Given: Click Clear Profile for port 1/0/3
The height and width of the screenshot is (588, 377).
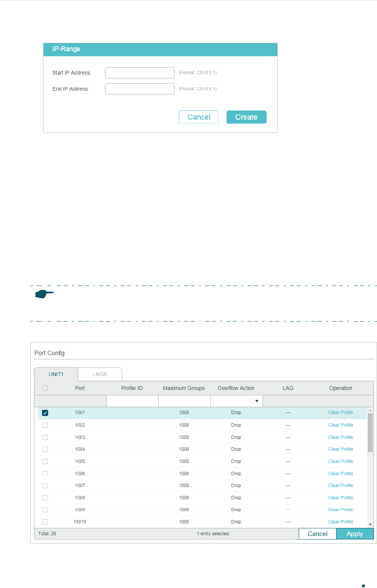Looking at the screenshot, I should [341, 437].
